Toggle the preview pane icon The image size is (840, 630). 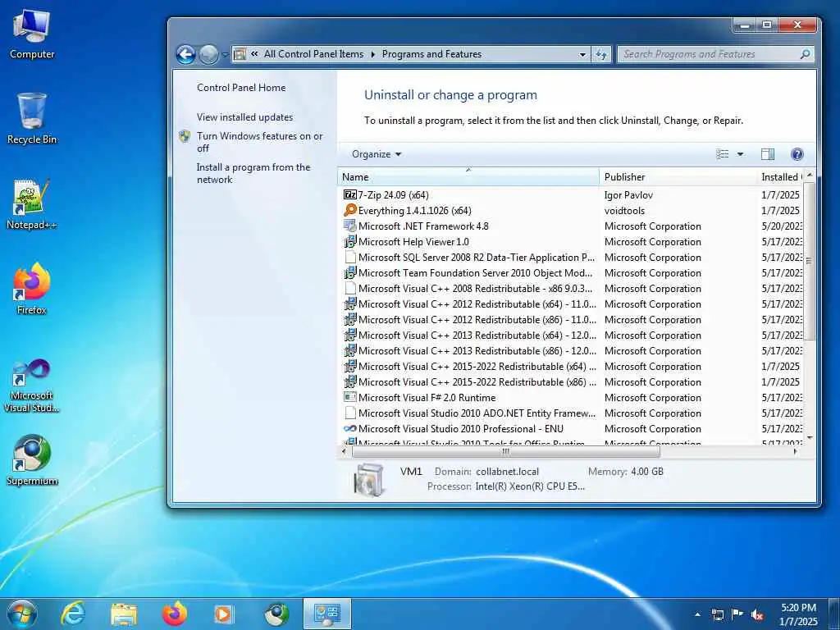tap(768, 154)
